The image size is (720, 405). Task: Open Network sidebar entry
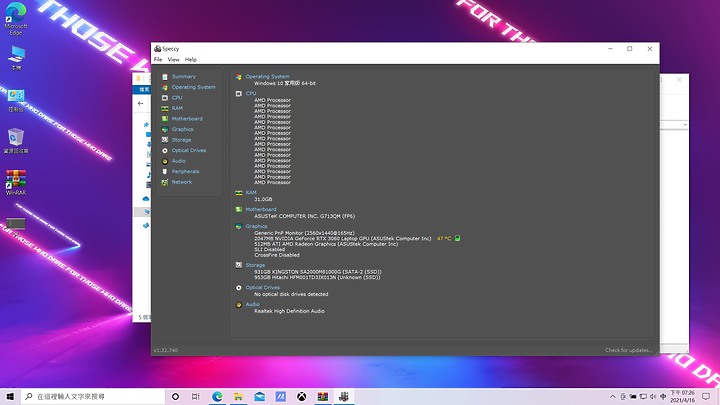(182, 182)
